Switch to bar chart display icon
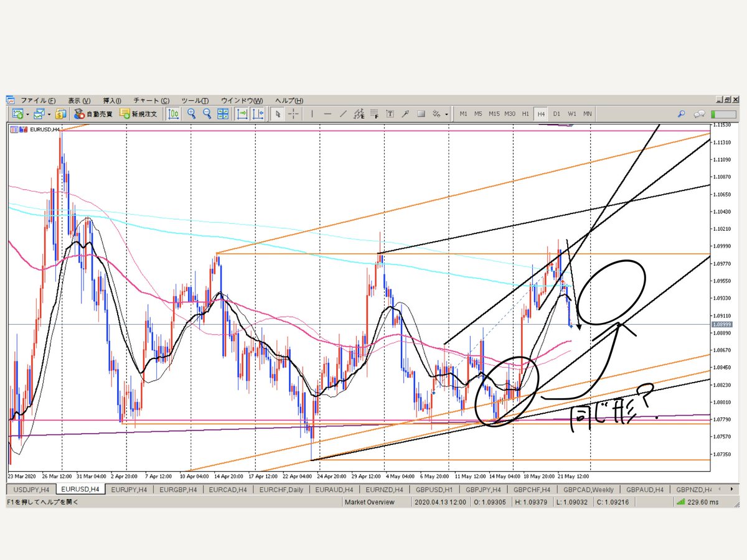The width and height of the screenshot is (747, 560). point(174,114)
